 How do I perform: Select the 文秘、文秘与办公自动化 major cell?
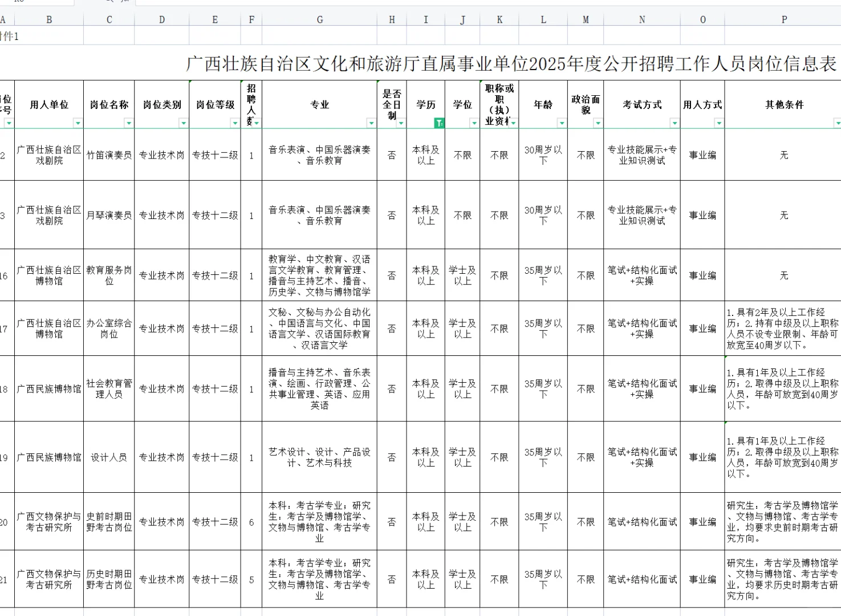[319, 329]
